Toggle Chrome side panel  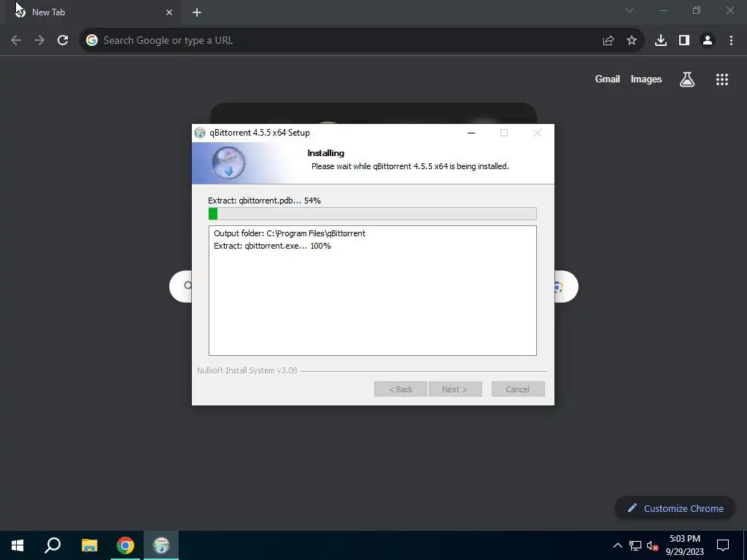[x=684, y=41]
